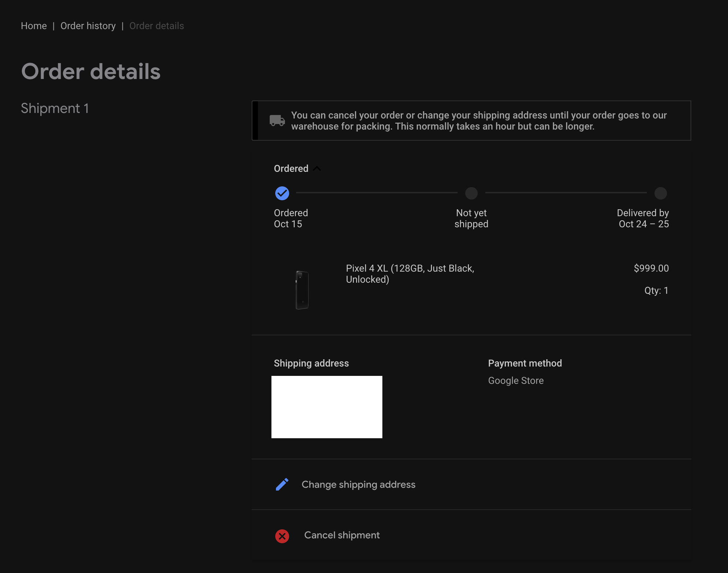Click Cancel shipment
Image resolution: width=728 pixels, height=573 pixels.
pos(342,535)
